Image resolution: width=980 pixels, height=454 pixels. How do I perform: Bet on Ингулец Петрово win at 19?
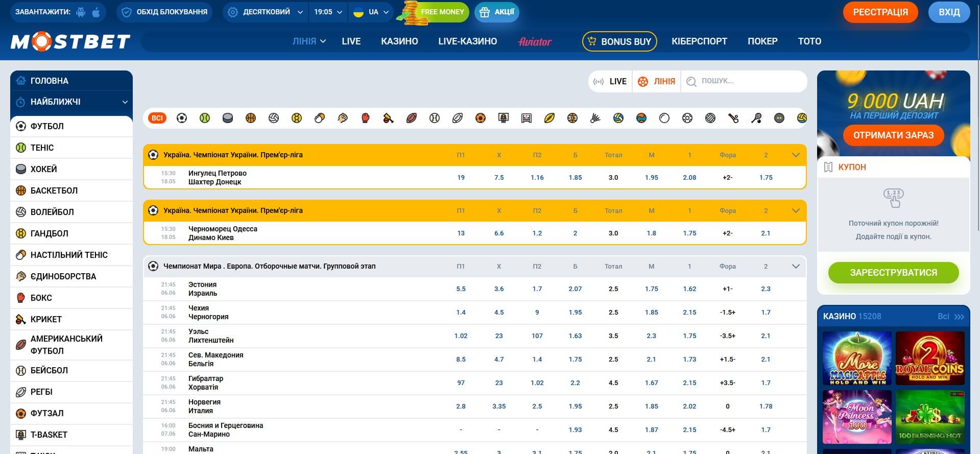[x=461, y=177]
